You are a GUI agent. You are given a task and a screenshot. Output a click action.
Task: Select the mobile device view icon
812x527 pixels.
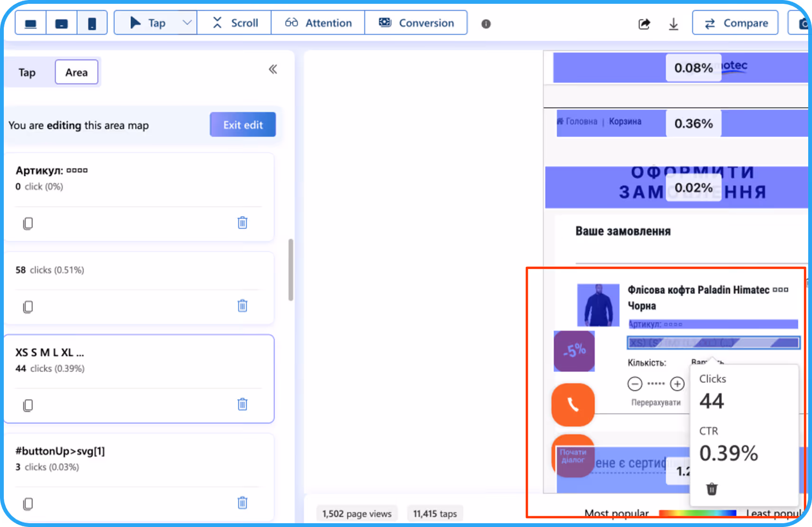(x=92, y=23)
